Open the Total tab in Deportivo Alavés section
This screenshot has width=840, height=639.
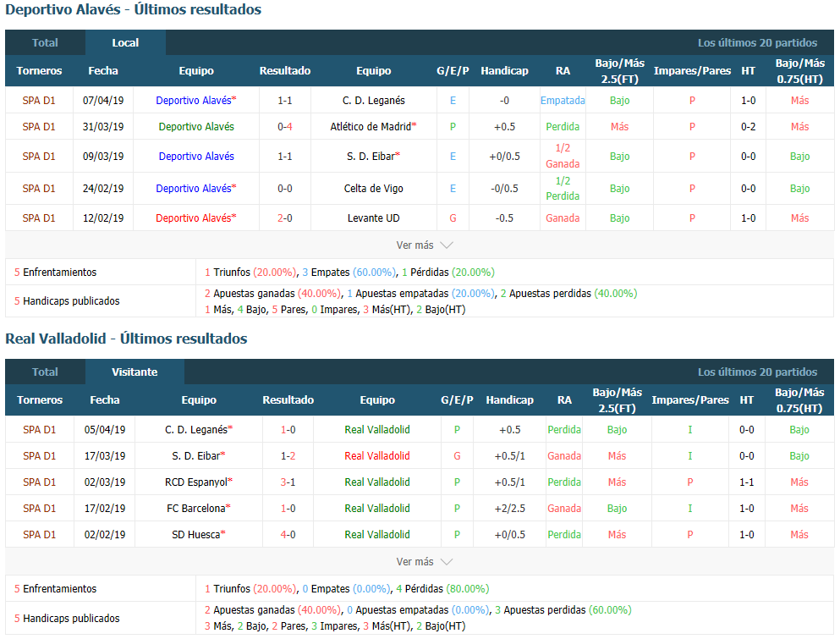pyautogui.click(x=45, y=43)
